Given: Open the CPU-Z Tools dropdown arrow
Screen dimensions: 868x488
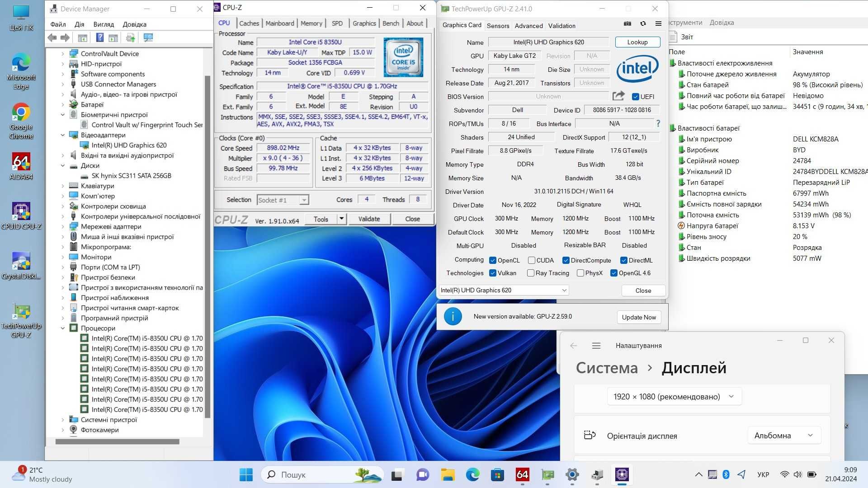Looking at the screenshot, I should coord(341,219).
